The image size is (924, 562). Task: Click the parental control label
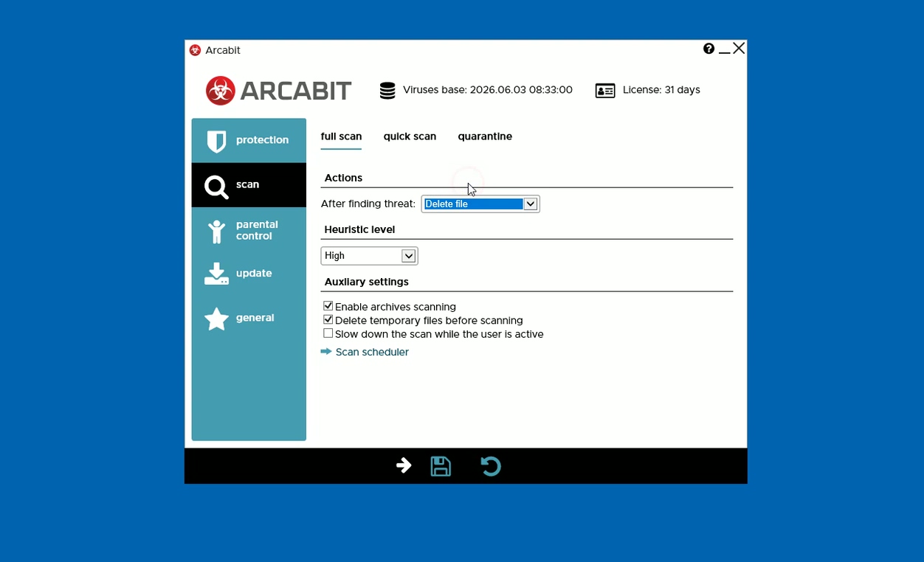(257, 230)
